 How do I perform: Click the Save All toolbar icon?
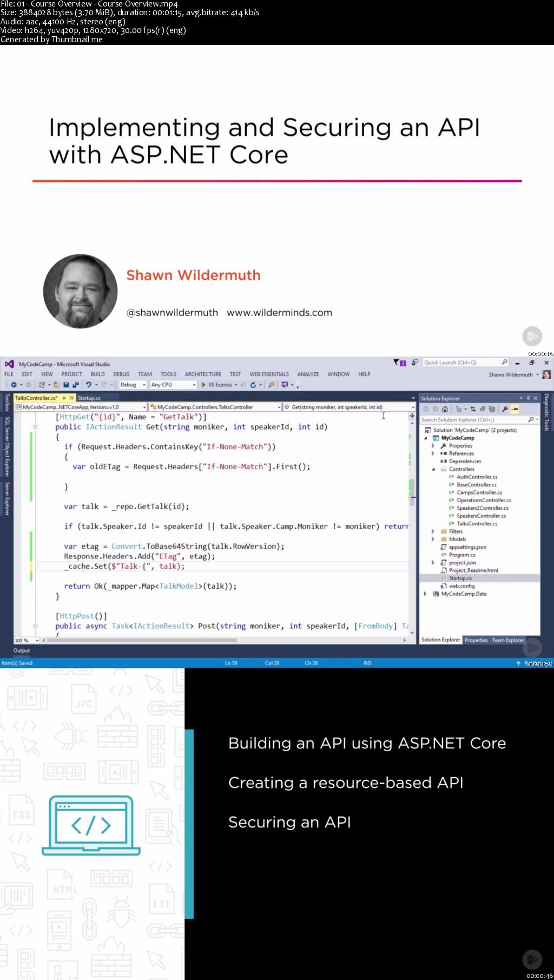(75, 385)
